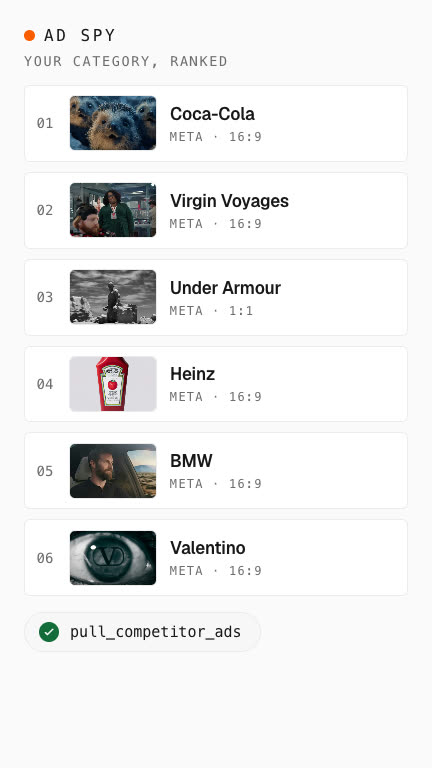Screen dimensions: 432x768
Task: Open the Valentino eye ad thumbnail
Action: [x=113, y=558]
